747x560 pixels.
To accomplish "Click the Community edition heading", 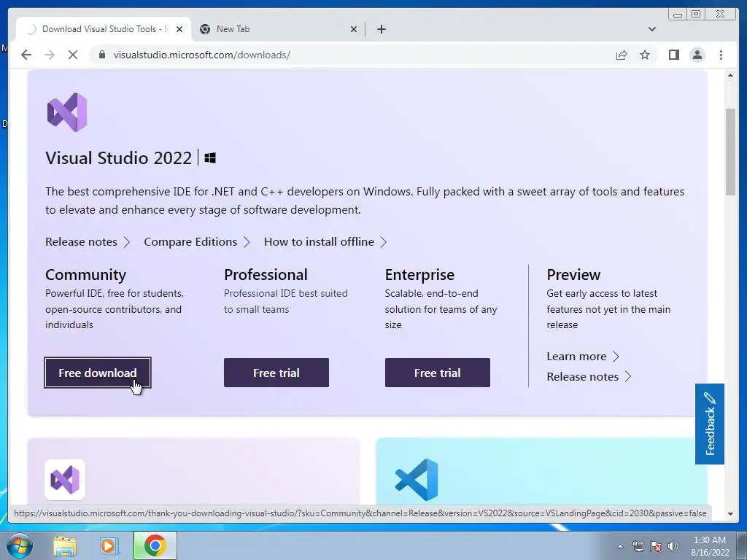I will pyautogui.click(x=86, y=275).
